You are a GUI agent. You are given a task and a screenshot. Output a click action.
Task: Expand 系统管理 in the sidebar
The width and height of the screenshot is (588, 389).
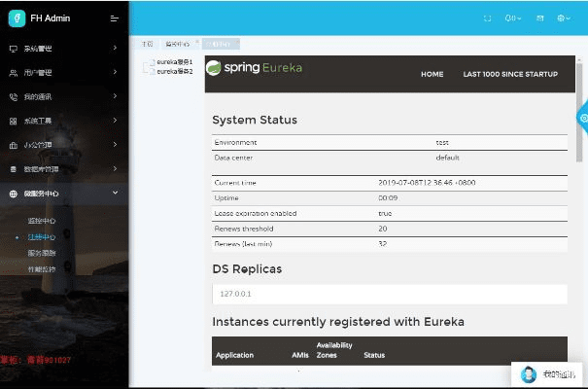click(x=39, y=48)
